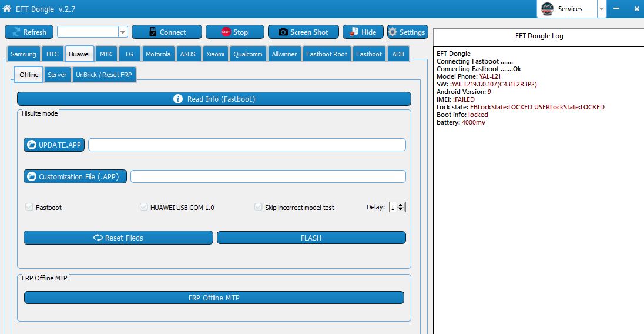Switch to the Samsung tab
The image size is (644, 334).
pyautogui.click(x=24, y=54)
